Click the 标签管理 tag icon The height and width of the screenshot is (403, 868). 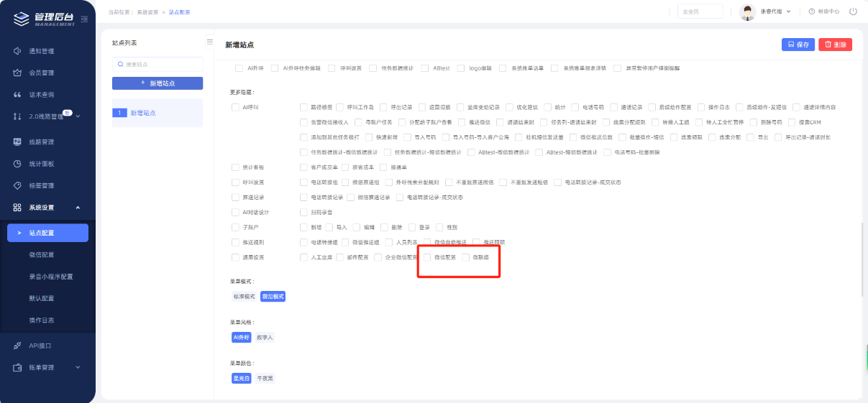17,185
